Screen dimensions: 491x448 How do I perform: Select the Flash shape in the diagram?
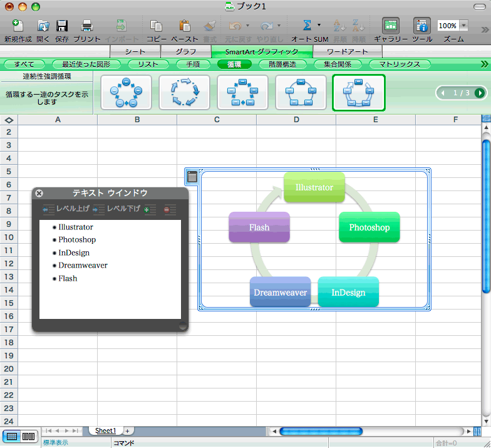pyautogui.click(x=259, y=227)
